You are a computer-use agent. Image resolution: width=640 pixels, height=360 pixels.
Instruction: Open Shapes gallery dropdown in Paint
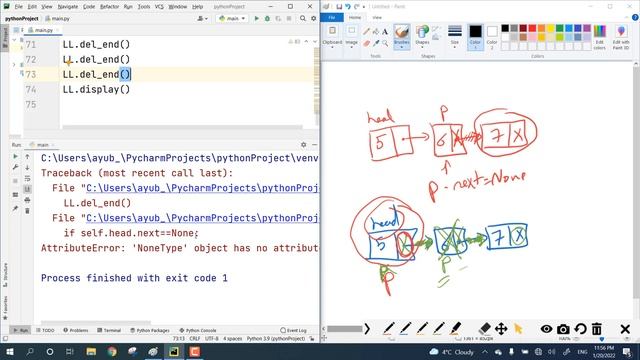[x=422, y=45]
